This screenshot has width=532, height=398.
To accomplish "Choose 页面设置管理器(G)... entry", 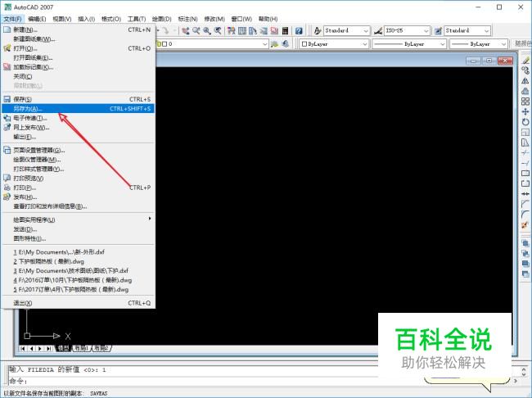I will (x=78, y=150).
